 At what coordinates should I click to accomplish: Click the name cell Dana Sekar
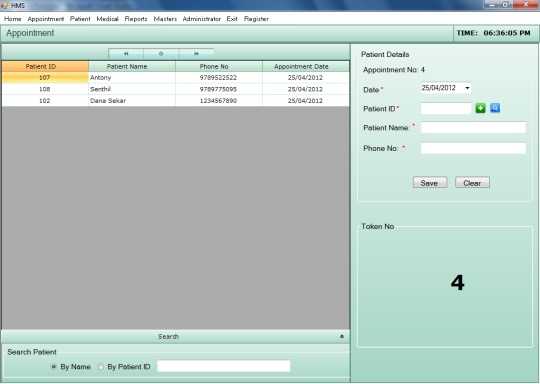[132, 101]
